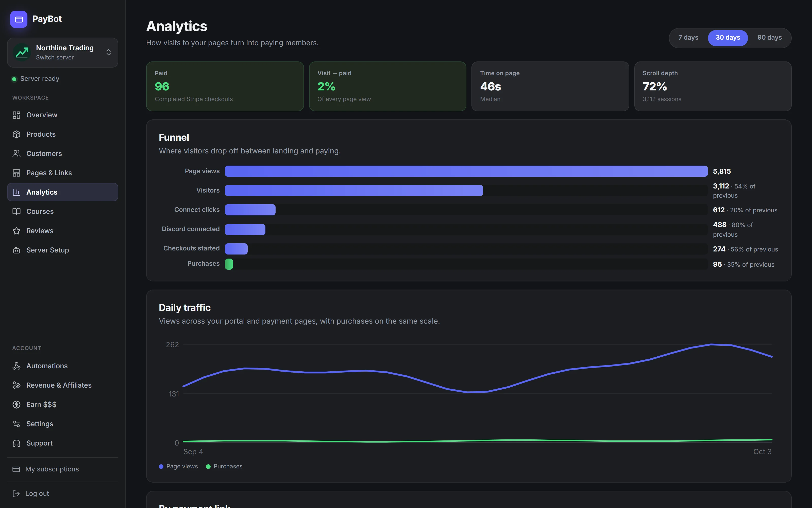The width and height of the screenshot is (812, 508).
Task: Click the green Server ready status dot
Action: point(14,79)
